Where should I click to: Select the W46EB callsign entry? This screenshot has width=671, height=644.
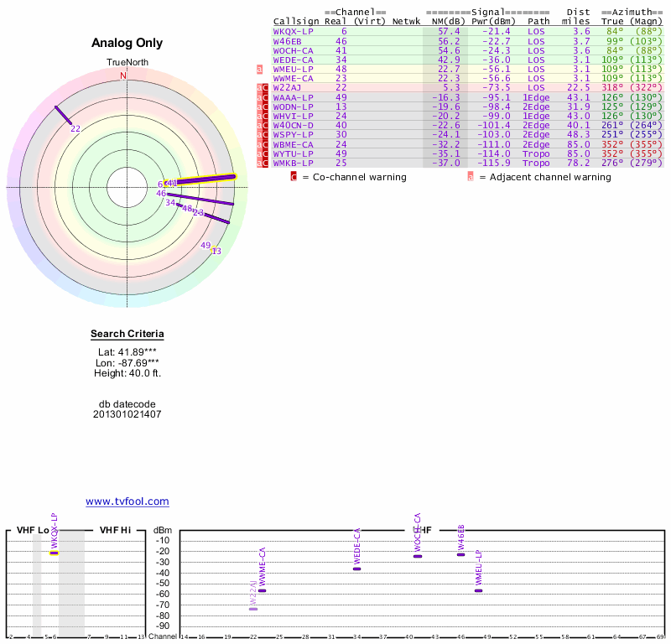click(287, 41)
